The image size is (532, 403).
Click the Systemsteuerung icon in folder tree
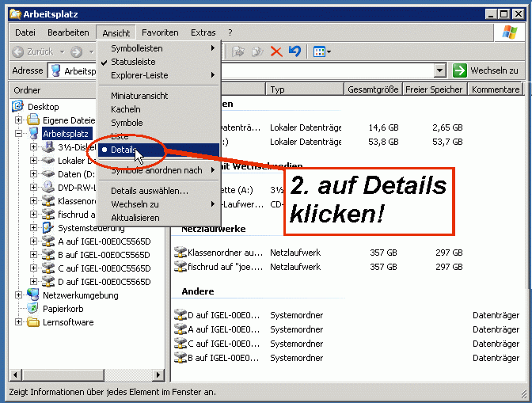click(48, 228)
